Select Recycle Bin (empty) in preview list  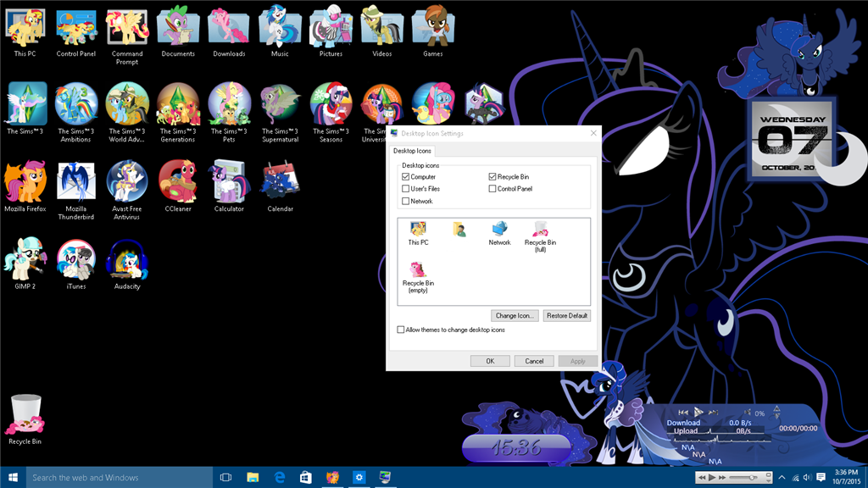click(x=418, y=277)
